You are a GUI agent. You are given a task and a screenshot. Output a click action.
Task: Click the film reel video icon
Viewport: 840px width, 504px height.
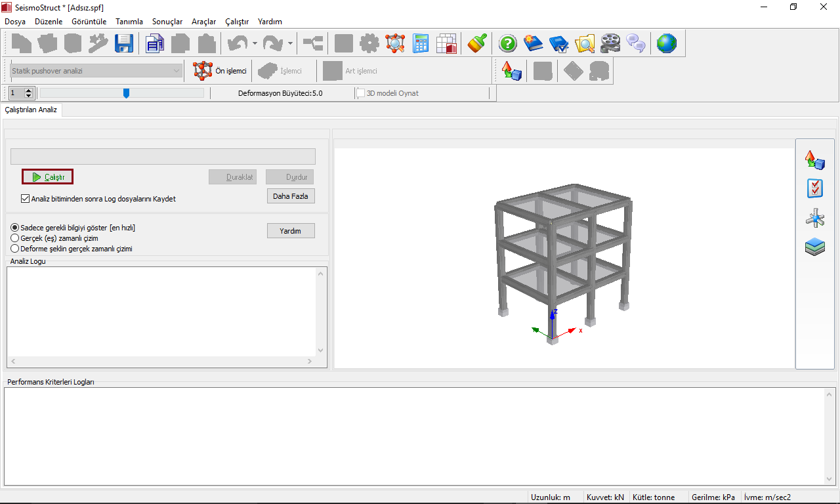[x=610, y=44]
